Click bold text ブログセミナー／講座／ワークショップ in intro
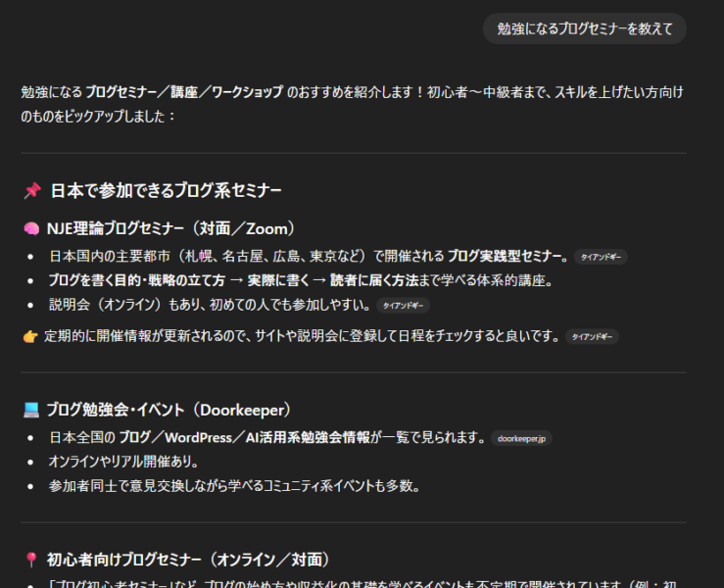 (184, 92)
